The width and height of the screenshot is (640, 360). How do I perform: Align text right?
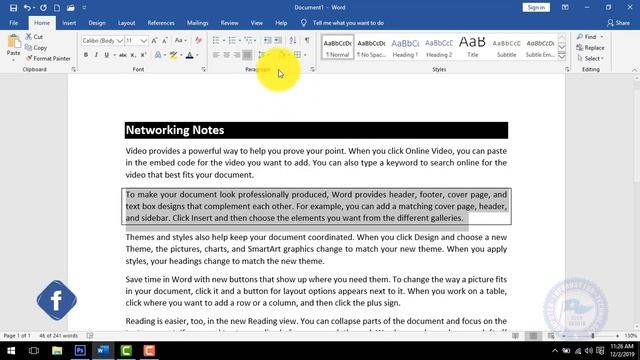coord(237,55)
